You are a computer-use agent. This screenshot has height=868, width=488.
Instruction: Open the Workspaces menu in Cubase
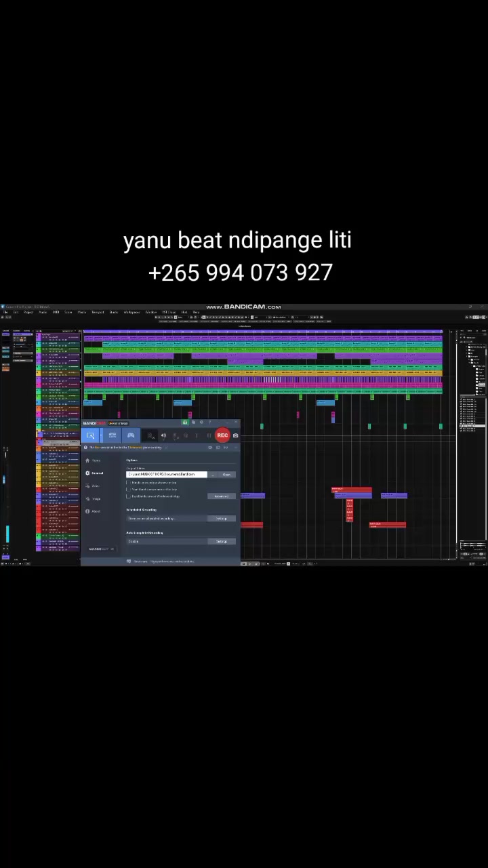[131, 312]
